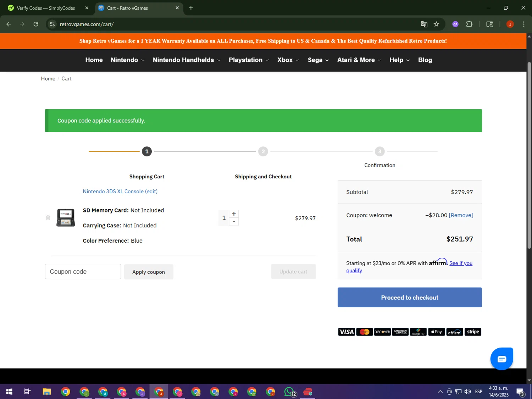Viewport: 532px width, 399px height.
Task: Click the Update cart button
Action: pyautogui.click(x=293, y=272)
